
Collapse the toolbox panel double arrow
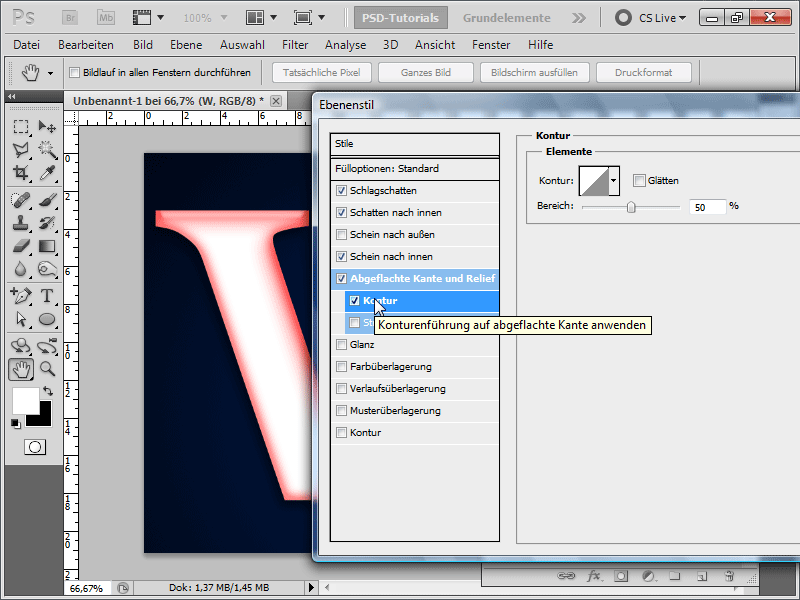coord(12,96)
